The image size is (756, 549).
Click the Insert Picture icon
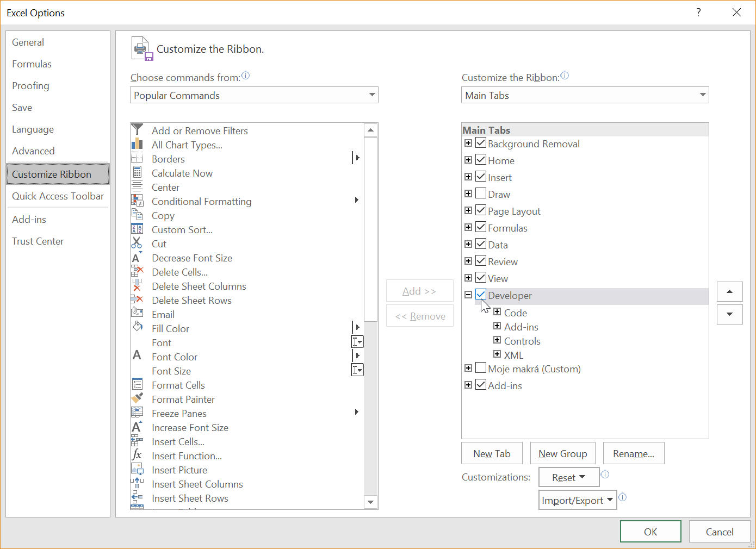pyautogui.click(x=137, y=469)
